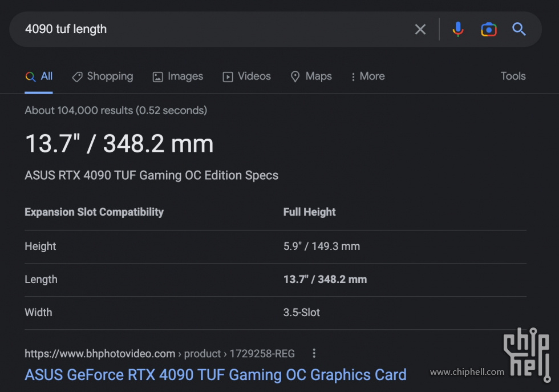This screenshot has height=392, width=559.
Task: Click the 'Length' row label
Action: 41,279
